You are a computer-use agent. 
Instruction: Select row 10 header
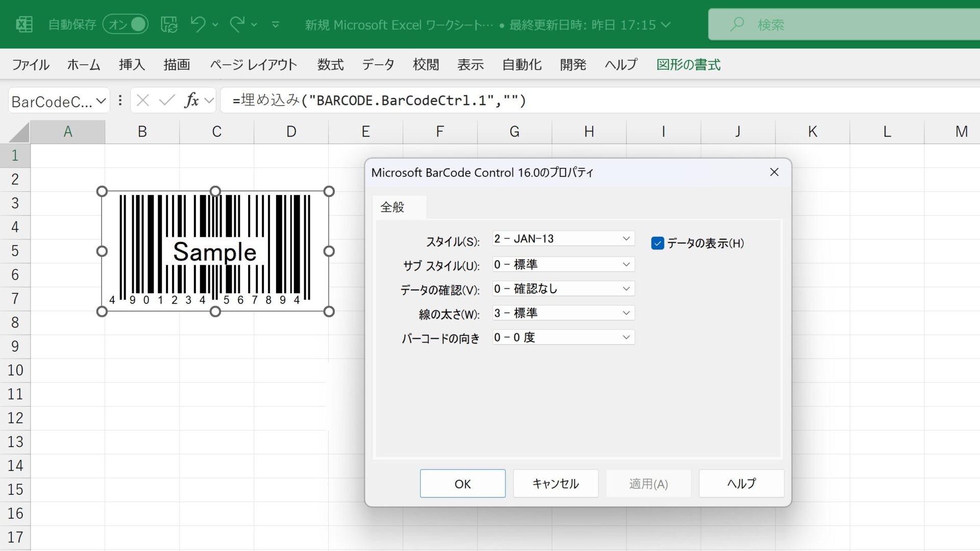tap(15, 370)
